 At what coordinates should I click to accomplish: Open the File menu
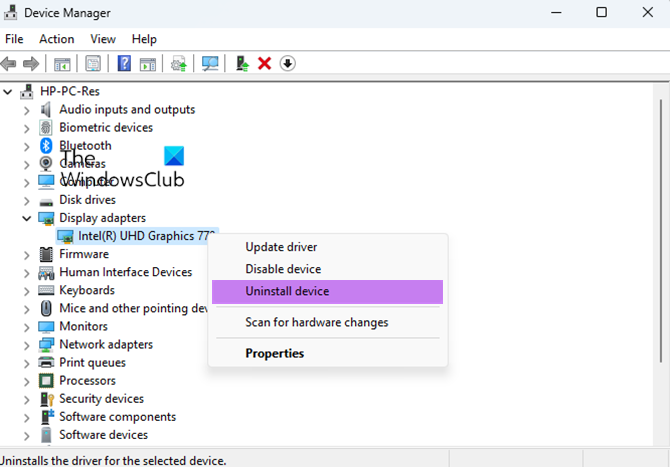14,39
